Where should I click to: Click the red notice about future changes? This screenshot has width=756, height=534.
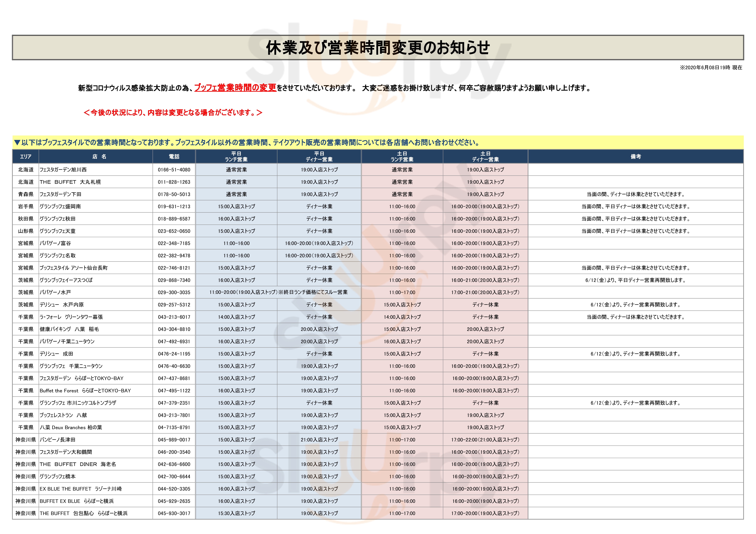click(173, 113)
